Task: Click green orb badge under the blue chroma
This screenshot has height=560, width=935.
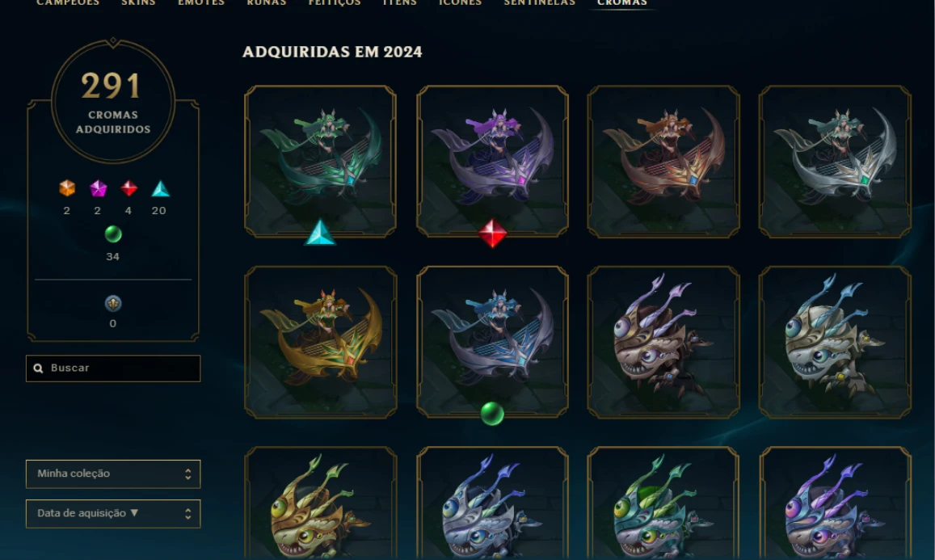Action: 492,413
